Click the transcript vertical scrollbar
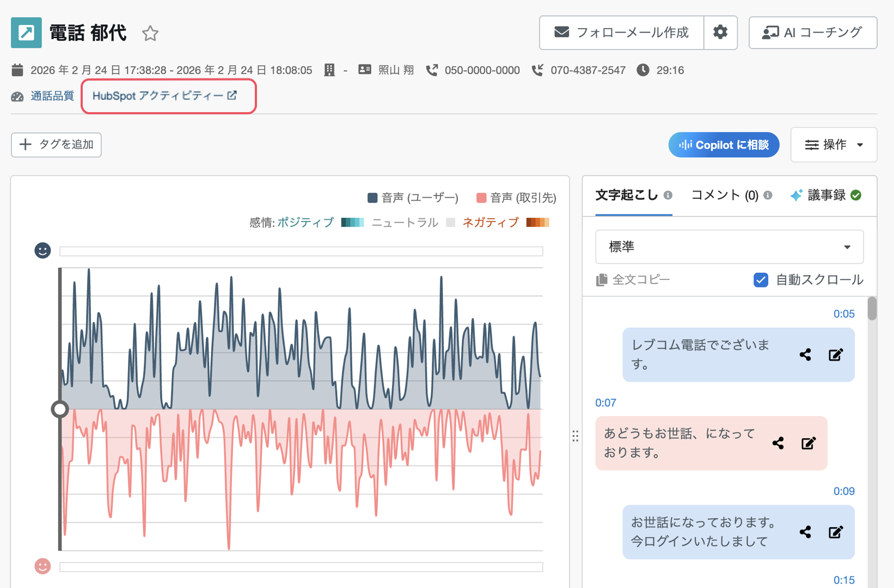 [x=872, y=308]
